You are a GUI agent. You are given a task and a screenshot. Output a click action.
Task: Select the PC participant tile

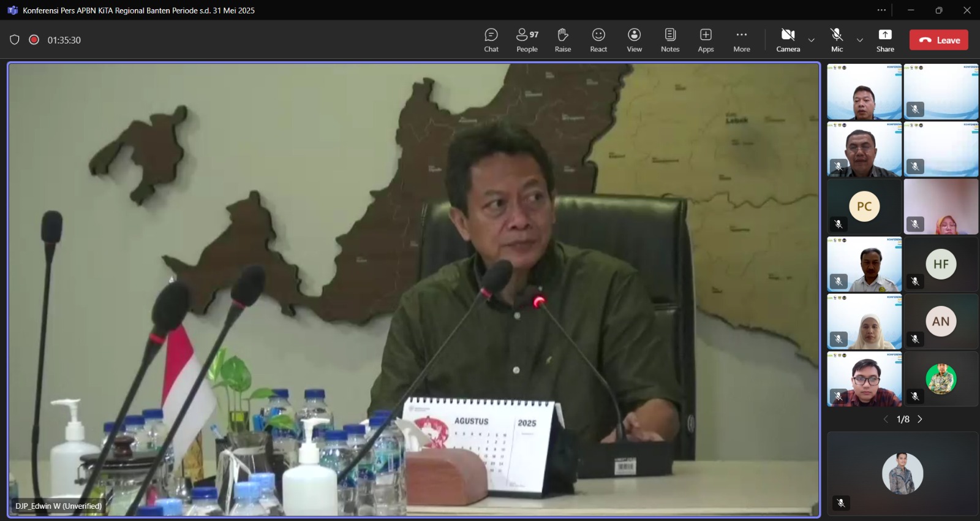pyautogui.click(x=864, y=207)
